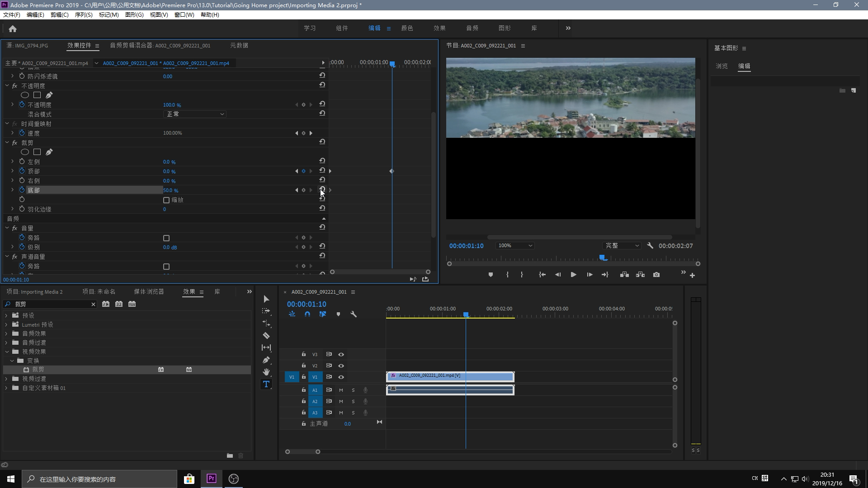Click the Export Frame camera icon
Screen dimensions: 868x488
point(656,275)
